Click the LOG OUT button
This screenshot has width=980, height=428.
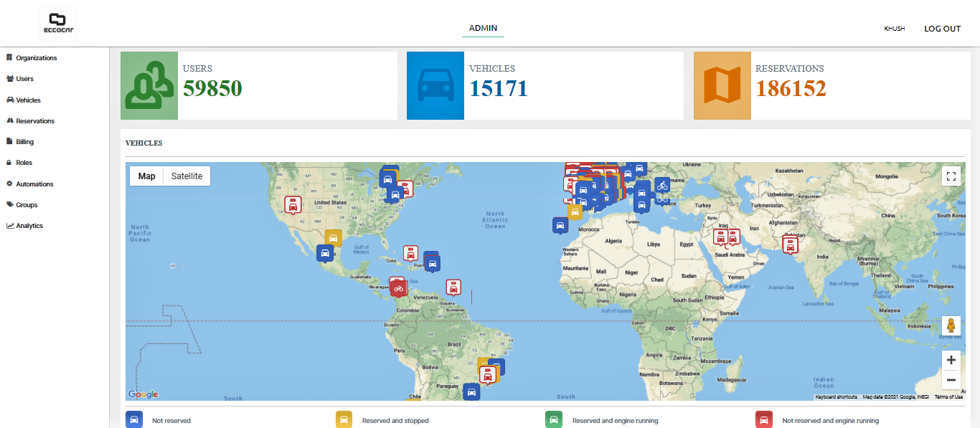942,29
